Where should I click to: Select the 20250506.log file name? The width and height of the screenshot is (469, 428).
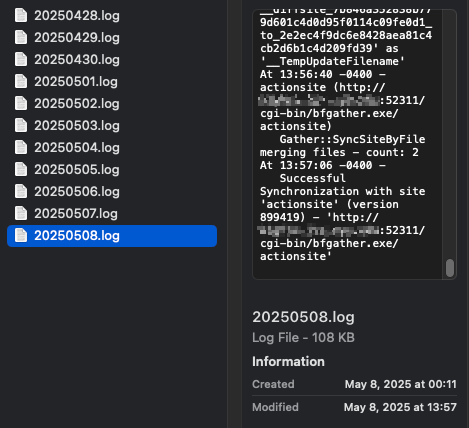pyautogui.click(x=77, y=192)
